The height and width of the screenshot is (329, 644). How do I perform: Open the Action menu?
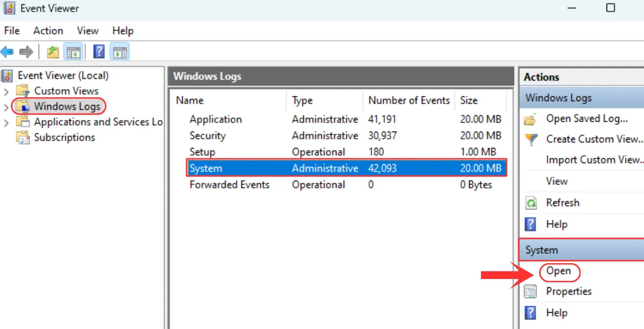coord(48,31)
